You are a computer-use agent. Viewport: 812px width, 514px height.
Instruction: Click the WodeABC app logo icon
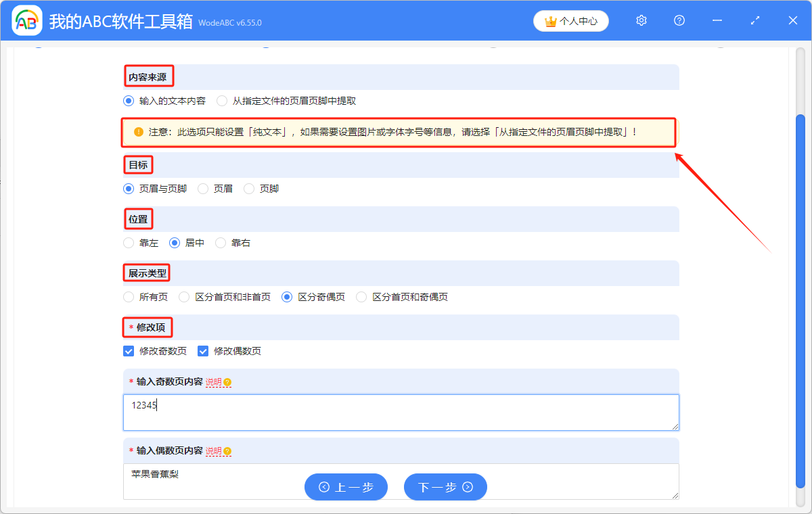(x=27, y=21)
